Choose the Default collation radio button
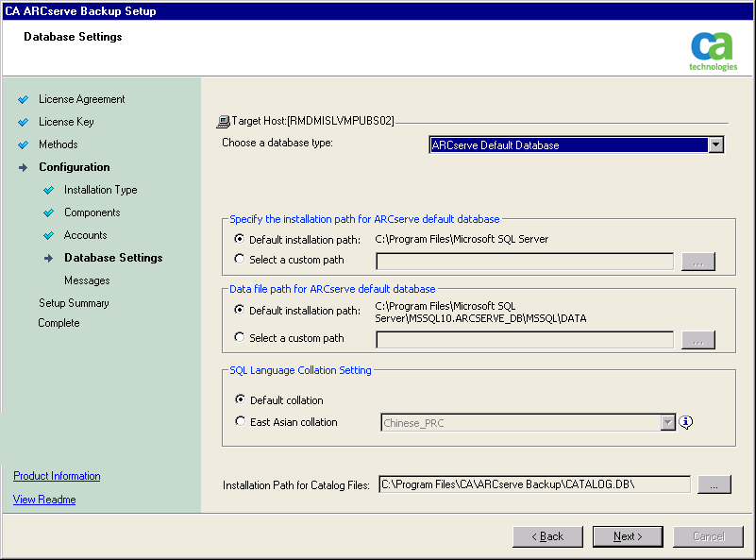756x560 pixels. click(240, 400)
